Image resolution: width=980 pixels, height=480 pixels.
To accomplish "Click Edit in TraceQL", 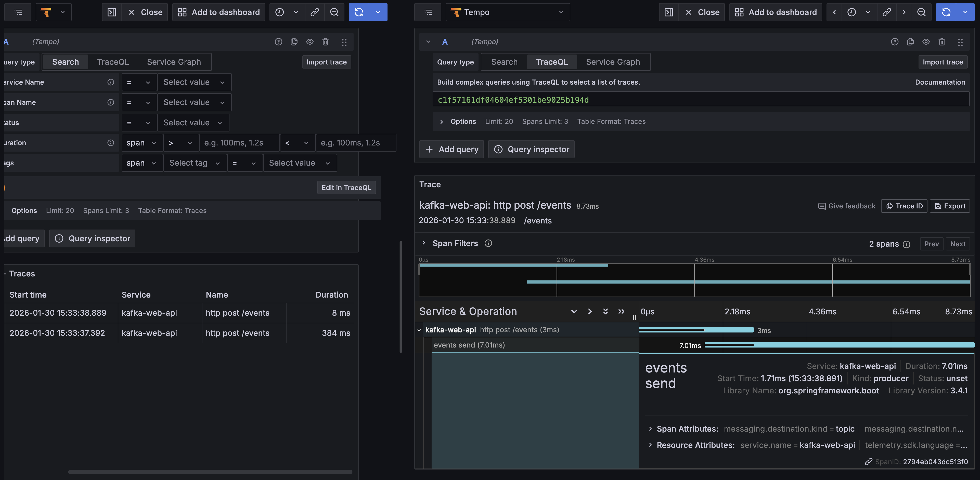I will (x=346, y=187).
